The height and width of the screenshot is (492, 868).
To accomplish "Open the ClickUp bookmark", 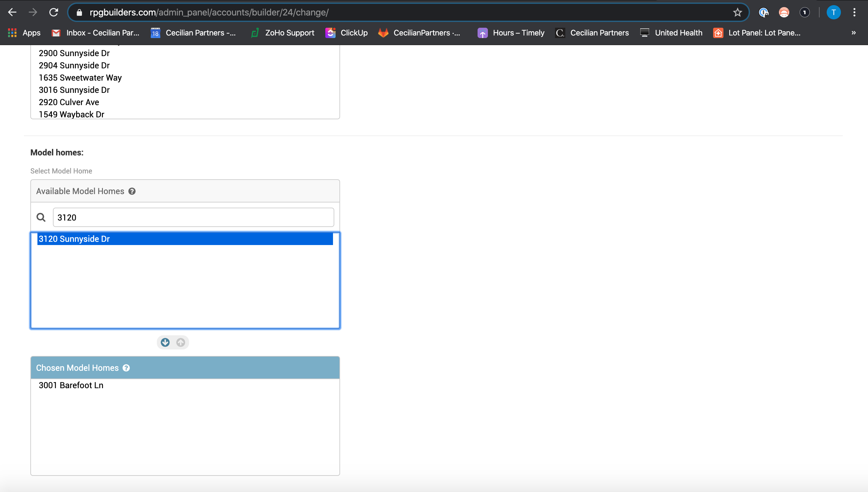I will (347, 33).
